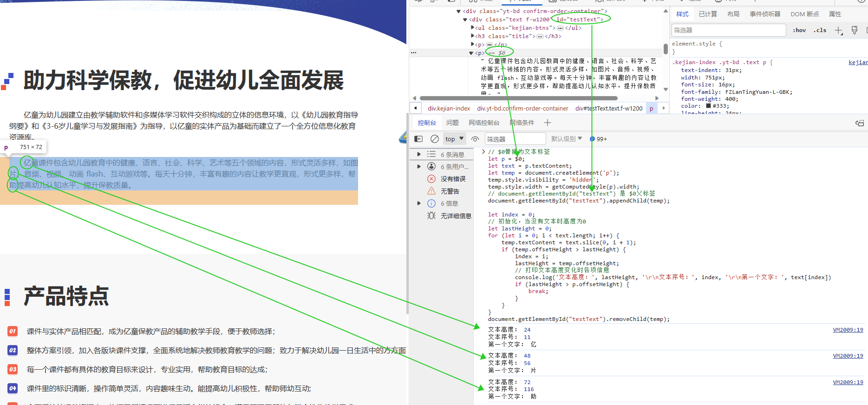The height and width of the screenshot is (405, 868).
Task: Clear the console with the ban icon
Action: [435, 139]
